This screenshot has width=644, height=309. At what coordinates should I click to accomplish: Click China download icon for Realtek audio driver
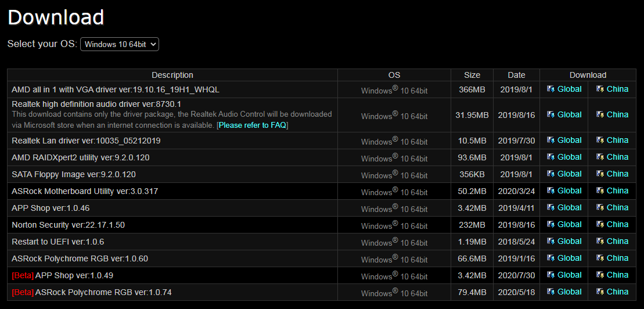tap(600, 115)
